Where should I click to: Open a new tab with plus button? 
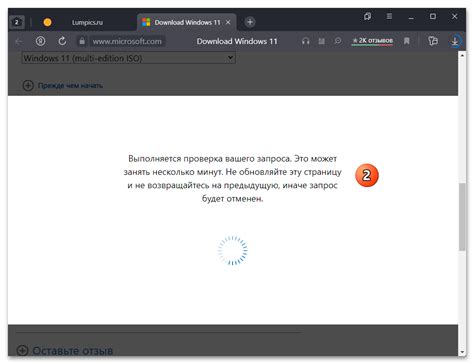pos(250,22)
